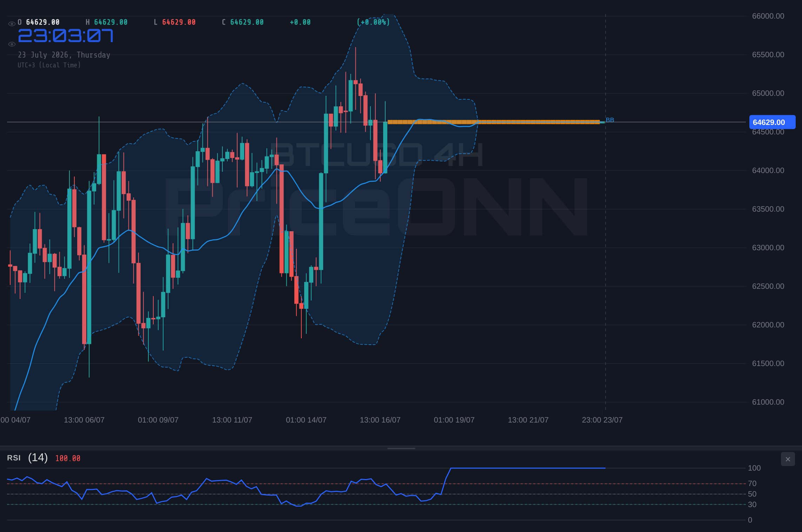Click the 64000.00 price axis label
This screenshot has width=802, height=532.
pos(768,171)
